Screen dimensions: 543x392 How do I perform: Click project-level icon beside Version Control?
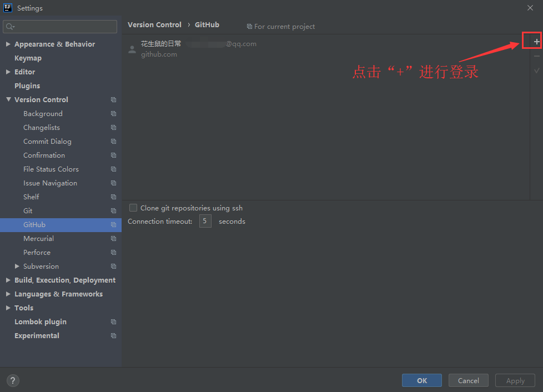(113, 100)
